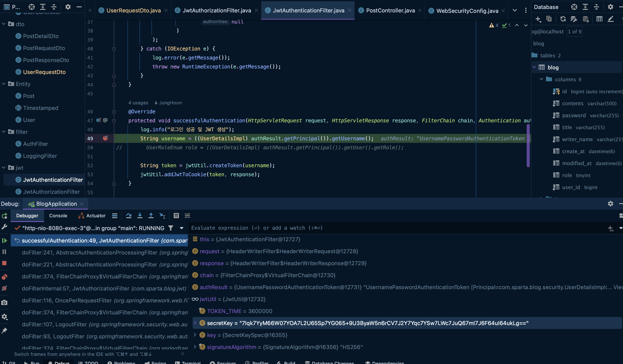
Task: Open the Evaluate Expression calculator icon
Action: coord(176,216)
